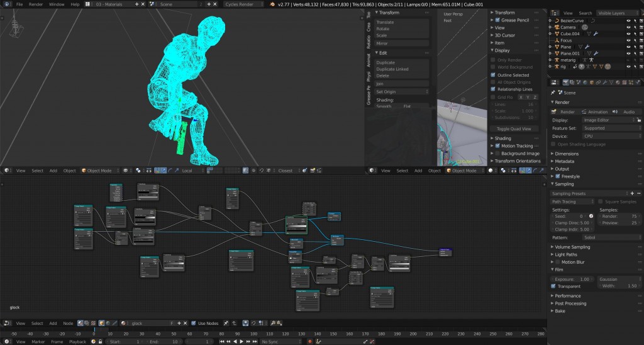Viewport: 644px width, 345px height.
Task: Click the outliner editor type icon
Action: [x=553, y=13]
